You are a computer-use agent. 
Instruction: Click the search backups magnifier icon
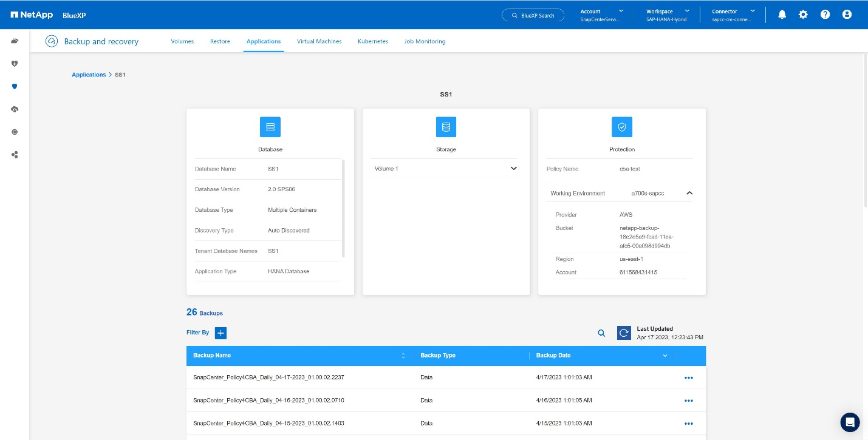(x=601, y=333)
